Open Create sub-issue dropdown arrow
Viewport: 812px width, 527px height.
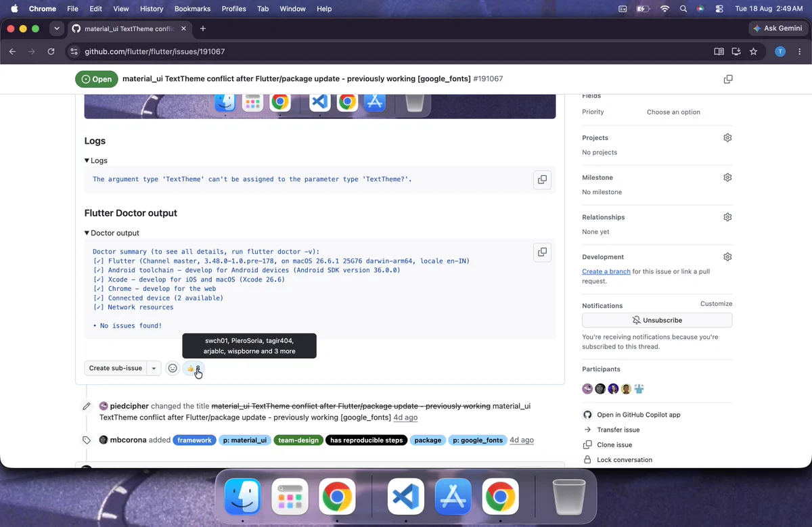(154, 368)
